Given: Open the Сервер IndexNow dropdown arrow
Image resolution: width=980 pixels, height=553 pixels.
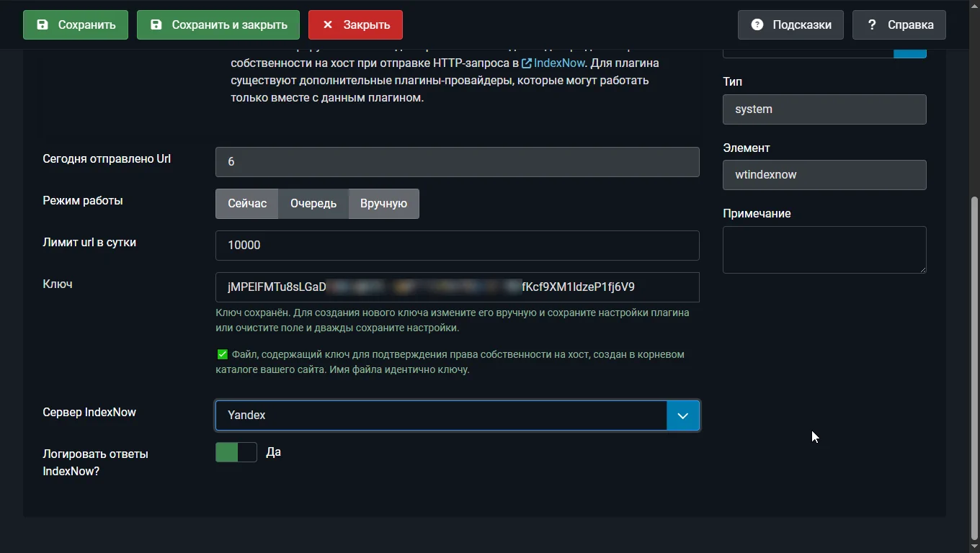Looking at the screenshot, I should [682, 415].
